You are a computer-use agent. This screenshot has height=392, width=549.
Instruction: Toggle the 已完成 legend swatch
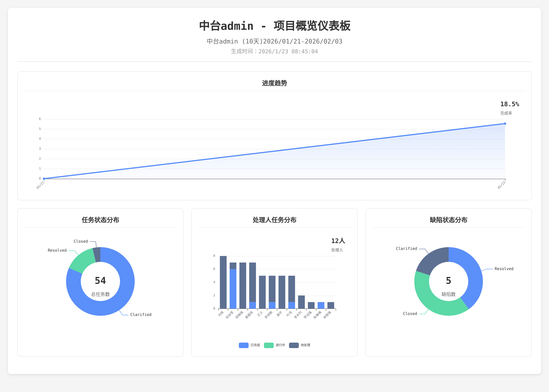point(244,345)
